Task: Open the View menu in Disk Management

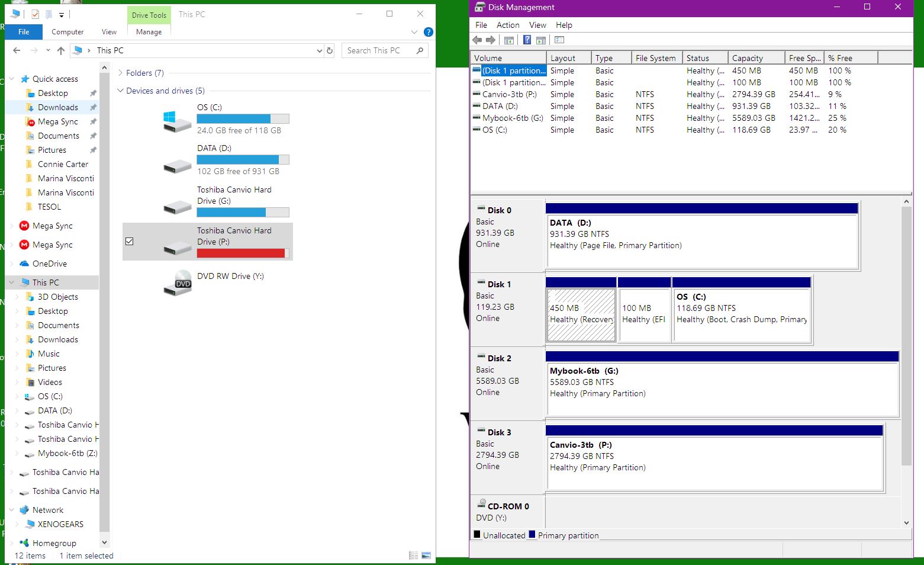Action: 537,25
